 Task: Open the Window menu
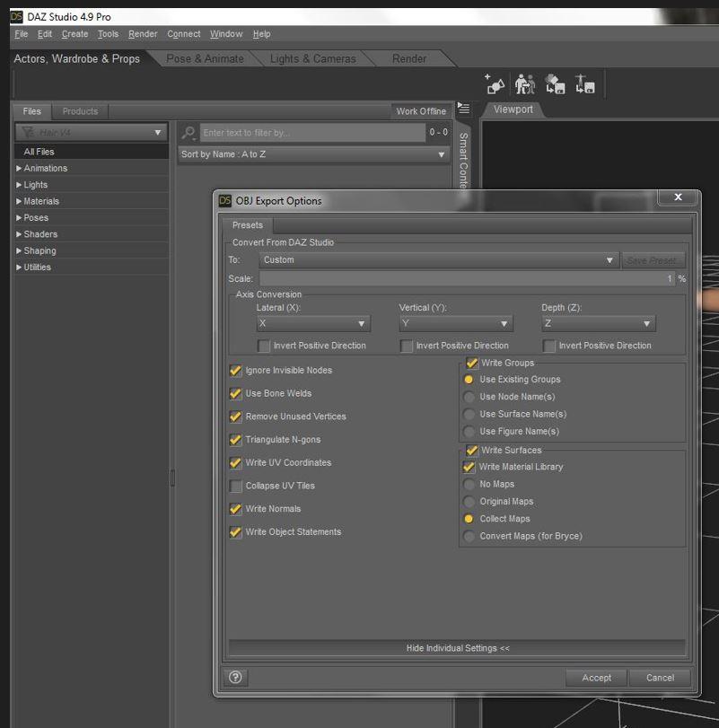pos(226,34)
